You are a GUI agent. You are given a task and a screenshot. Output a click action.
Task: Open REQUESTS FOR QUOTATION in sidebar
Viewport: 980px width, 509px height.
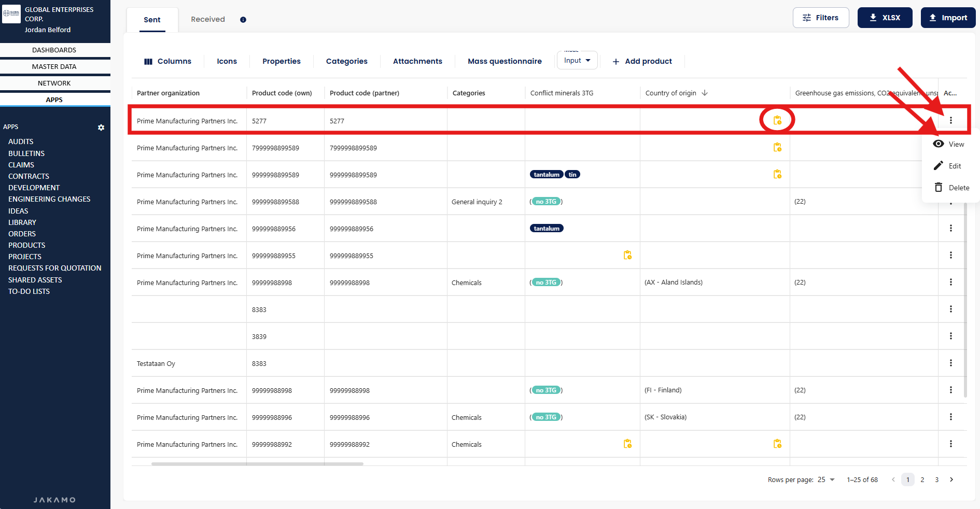click(55, 268)
